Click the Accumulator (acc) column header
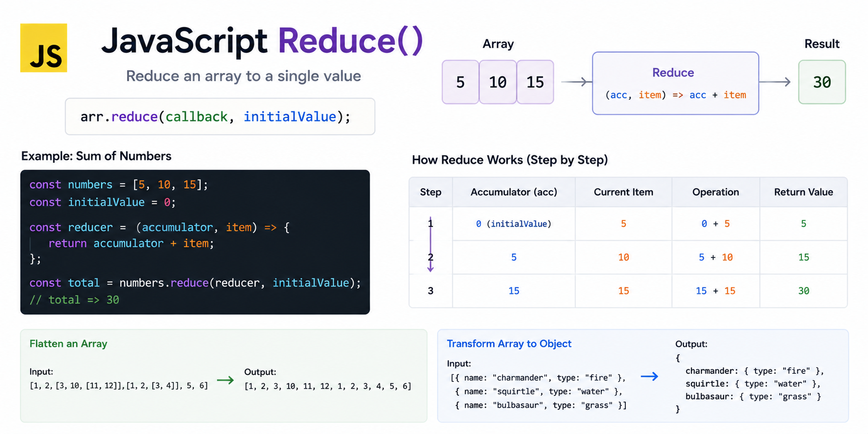868x434 pixels. (514, 192)
